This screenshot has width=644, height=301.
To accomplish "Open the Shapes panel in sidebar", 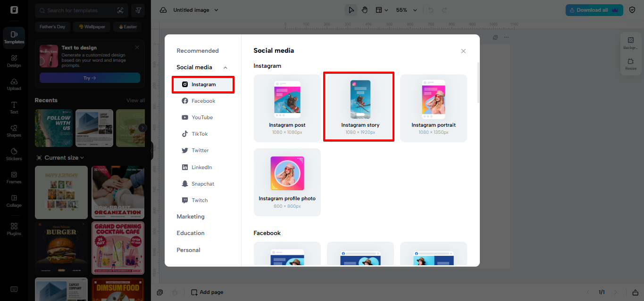I will point(14,131).
